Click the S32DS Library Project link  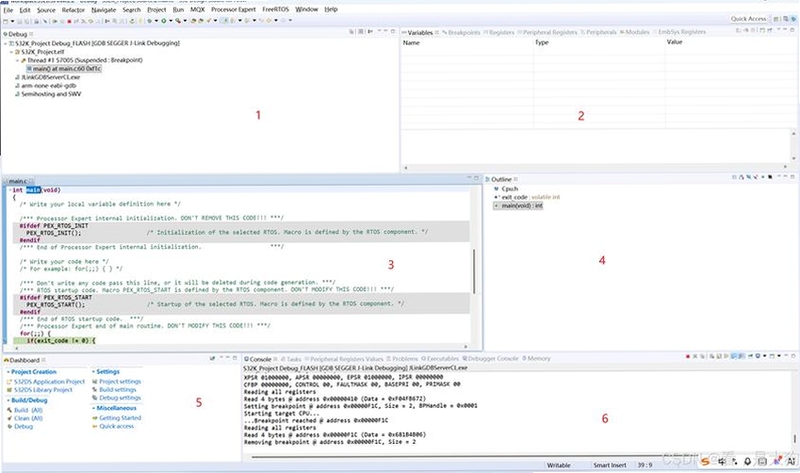[x=43, y=390]
